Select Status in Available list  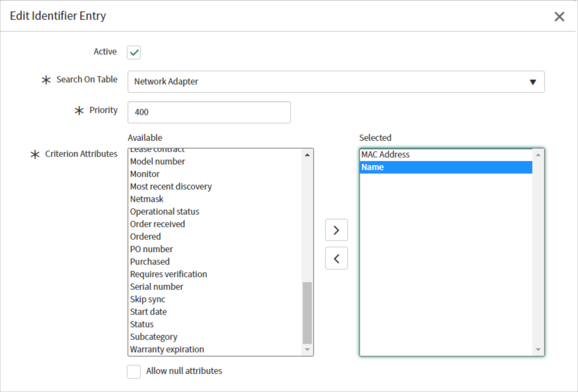pyautogui.click(x=215, y=324)
